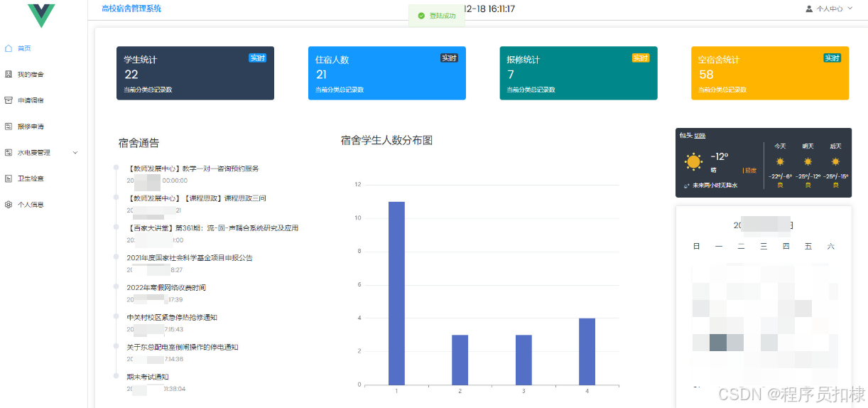Click chart bar for category 4
This screenshot has height=408, width=868.
click(x=587, y=351)
